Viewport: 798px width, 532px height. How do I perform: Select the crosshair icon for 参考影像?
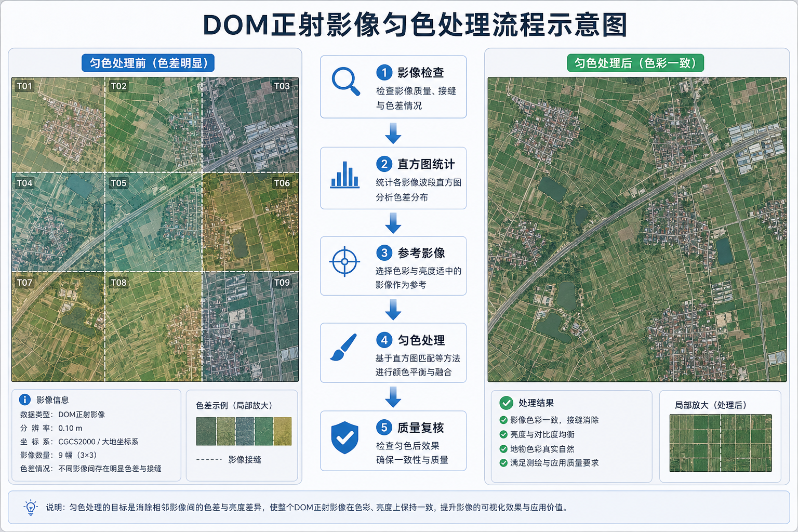tap(344, 262)
